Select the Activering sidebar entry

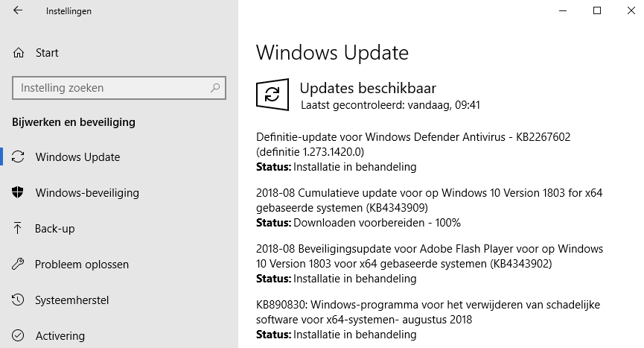[x=60, y=336]
